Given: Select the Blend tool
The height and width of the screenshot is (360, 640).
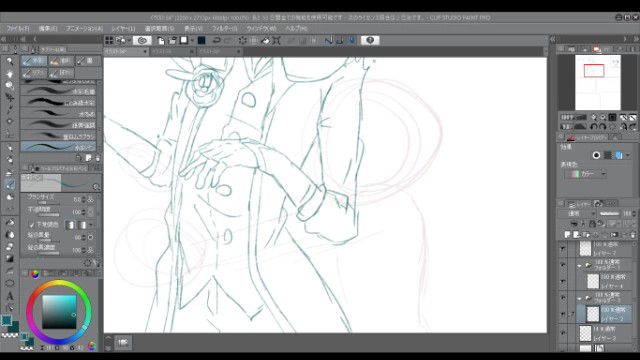Looking at the screenshot, I should pos(9,235).
